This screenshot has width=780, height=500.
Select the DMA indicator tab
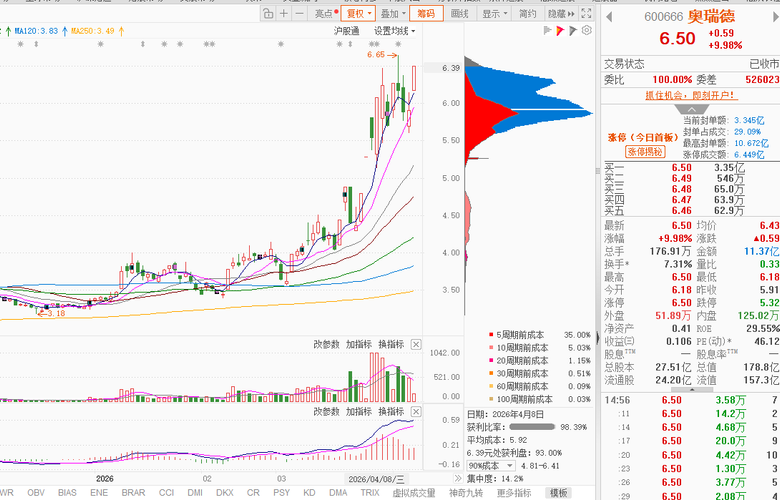[338, 493]
